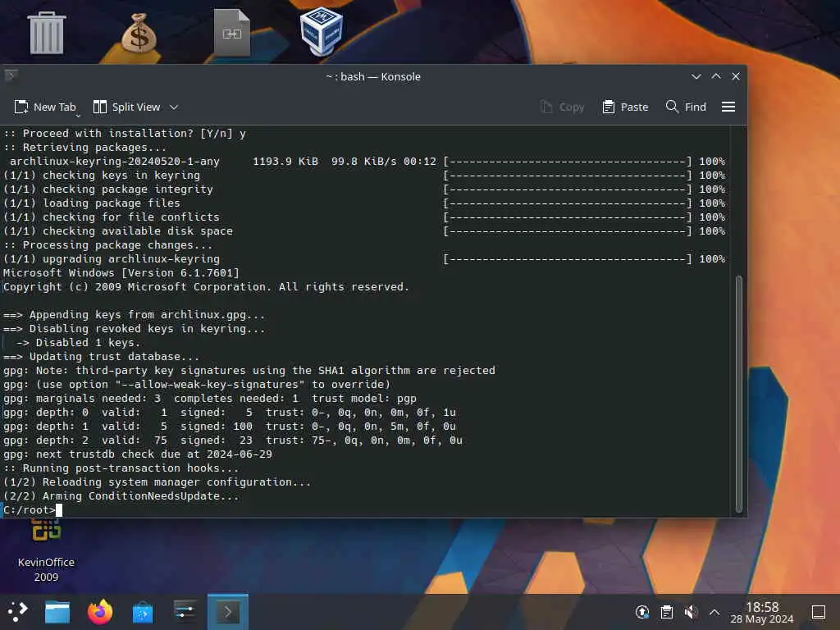The height and width of the screenshot is (630, 840).
Task: Click Paste in the Konsole toolbar
Action: pyautogui.click(x=625, y=107)
